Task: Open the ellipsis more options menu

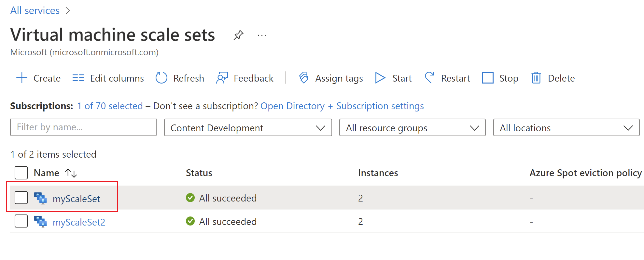Action: 262,35
